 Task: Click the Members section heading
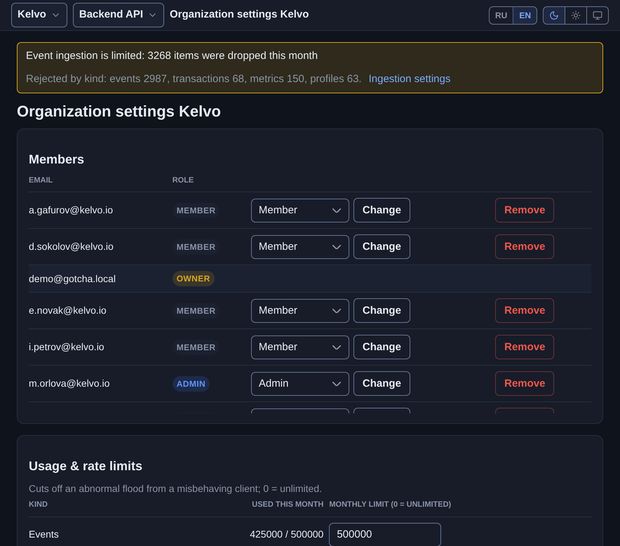(56, 159)
